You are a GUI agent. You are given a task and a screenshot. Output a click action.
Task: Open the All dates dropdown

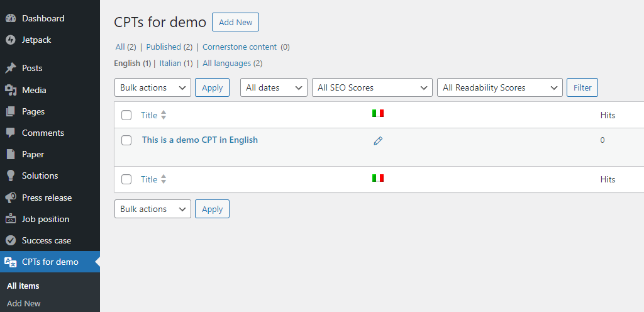274,87
